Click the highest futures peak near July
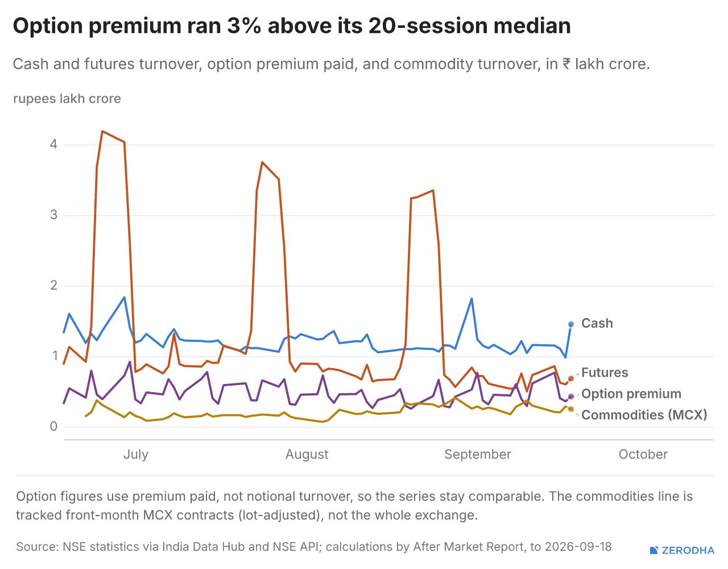 (x=102, y=131)
